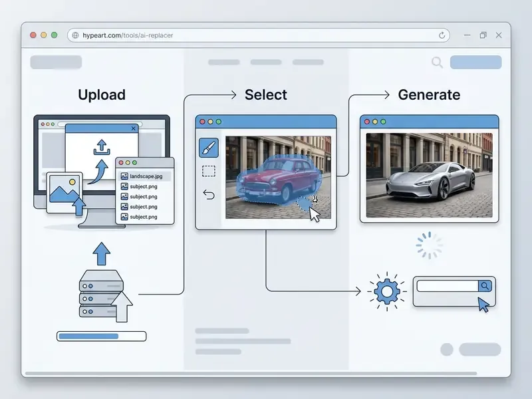532x399 pixels.
Task: Click the blue gear settings icon
Action: pos(387,291)
